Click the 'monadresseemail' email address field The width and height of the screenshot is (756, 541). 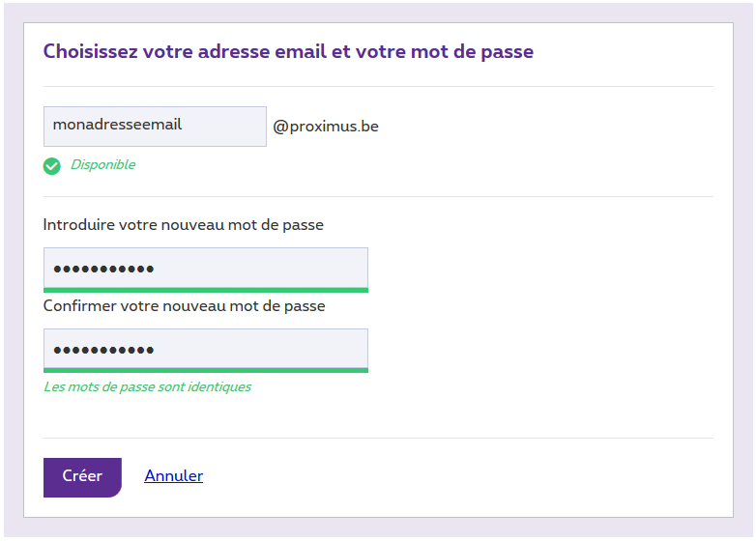[155, 127]
